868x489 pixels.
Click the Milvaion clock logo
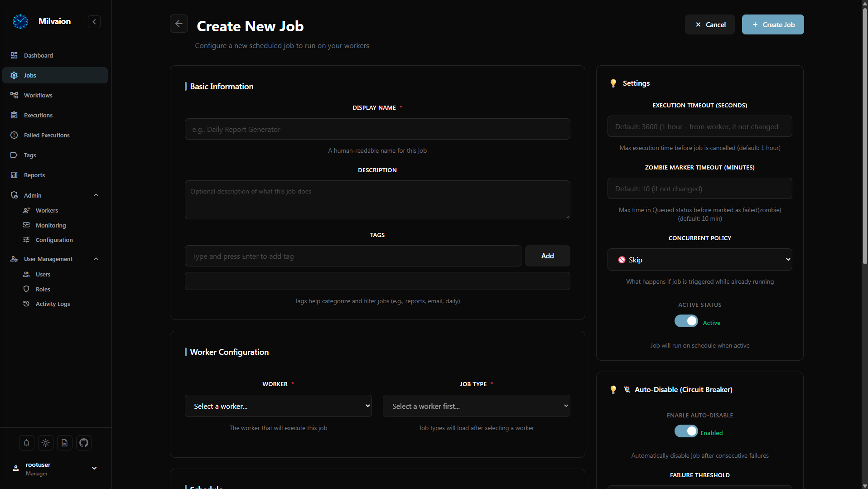pyautogui.click(x=20, y=21)
